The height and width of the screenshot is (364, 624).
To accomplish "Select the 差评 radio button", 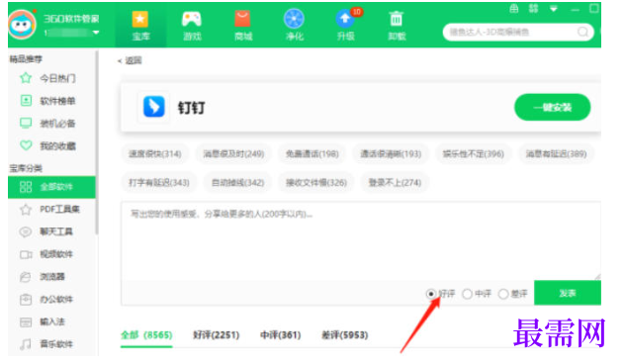I will pos(503,294).
